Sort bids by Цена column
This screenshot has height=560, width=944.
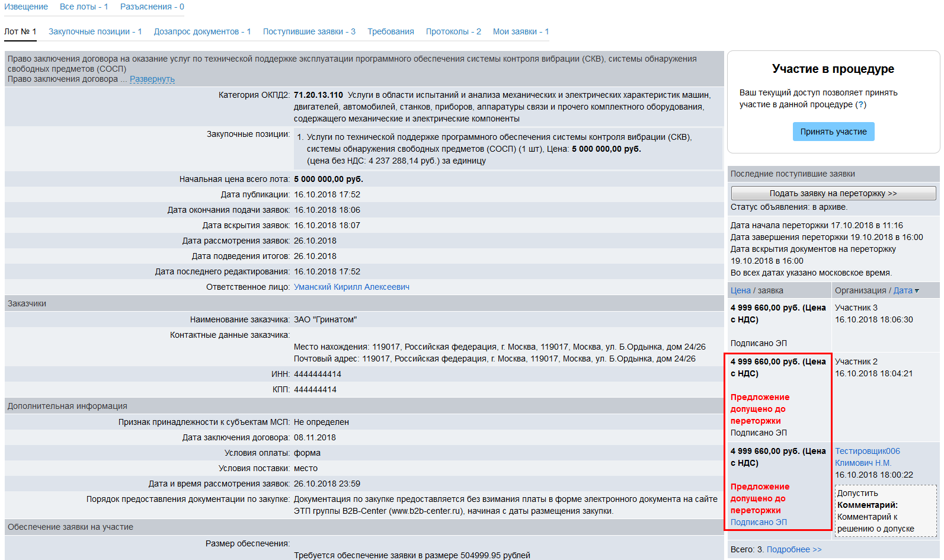(740, 290)
